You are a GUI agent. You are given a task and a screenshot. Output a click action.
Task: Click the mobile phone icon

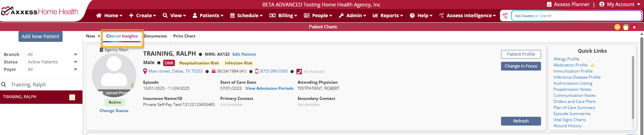[257, 71]
